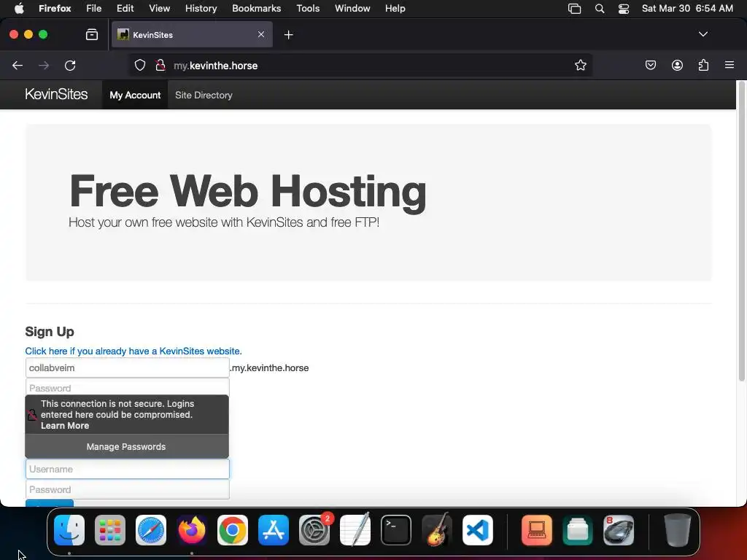Open Visual Studio Code from the dock
747x560 pixels.
click(477, 530)
